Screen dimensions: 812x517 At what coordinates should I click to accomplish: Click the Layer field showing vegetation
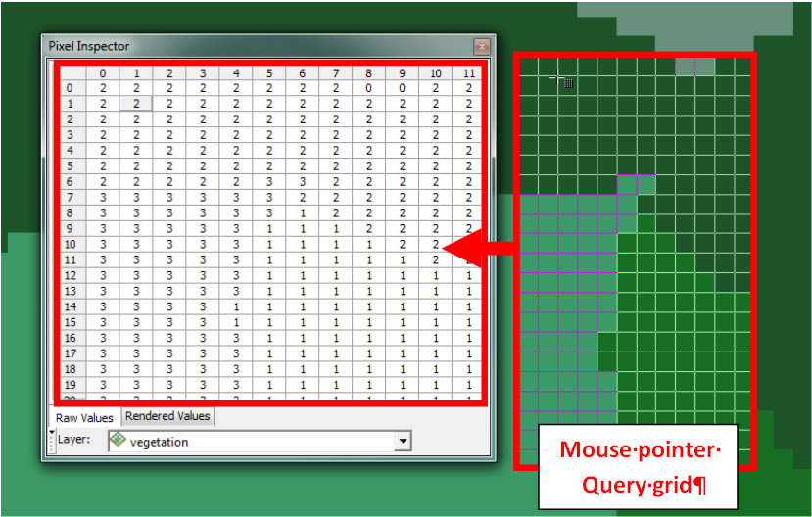[x=260, y=442]
